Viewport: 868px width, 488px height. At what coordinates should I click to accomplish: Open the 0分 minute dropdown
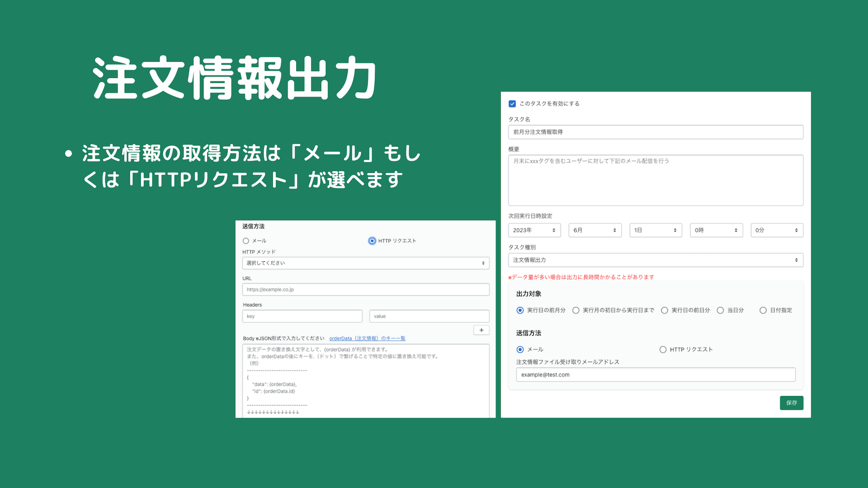(777, 230)
